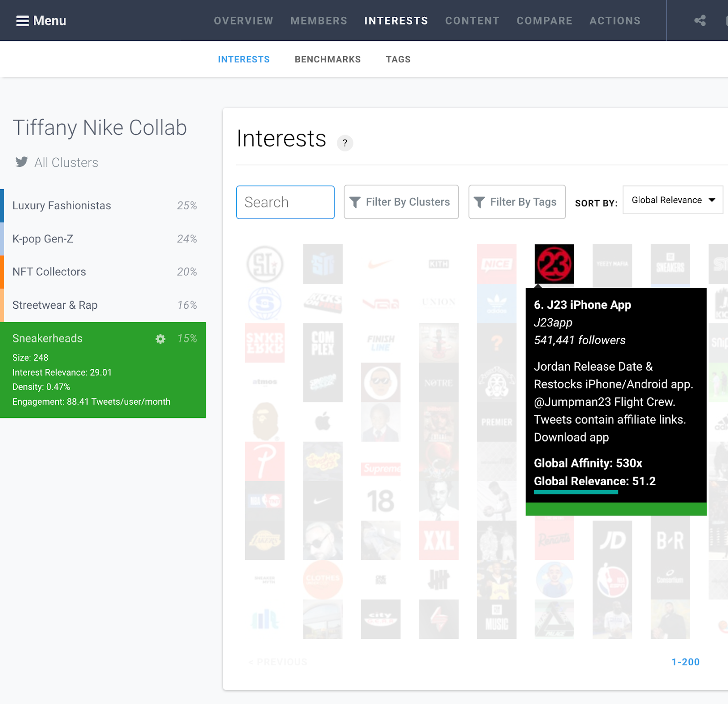Viewport: 728px width, 704px height.
Task: Click the Size: 248 text
Action: [30, 358]
